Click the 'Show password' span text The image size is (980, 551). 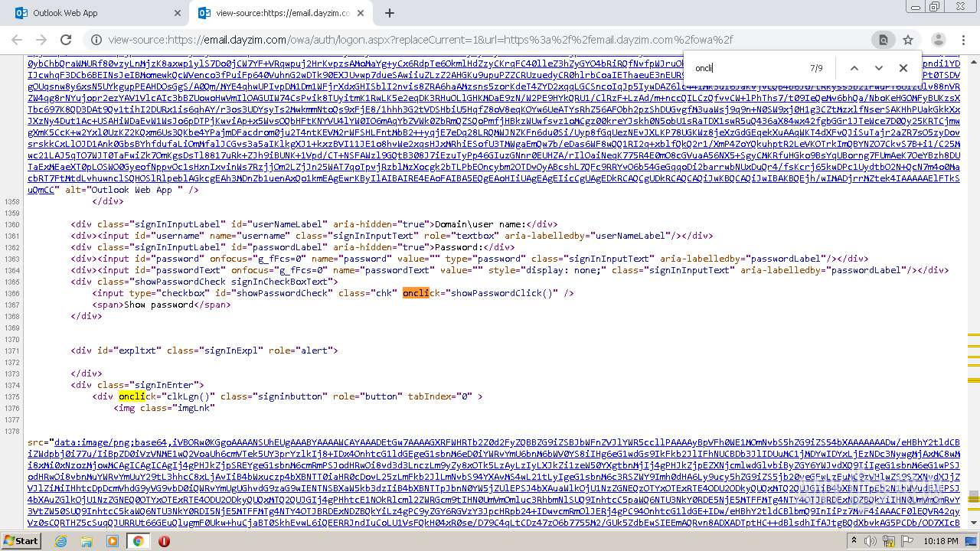tap(161, 305)
